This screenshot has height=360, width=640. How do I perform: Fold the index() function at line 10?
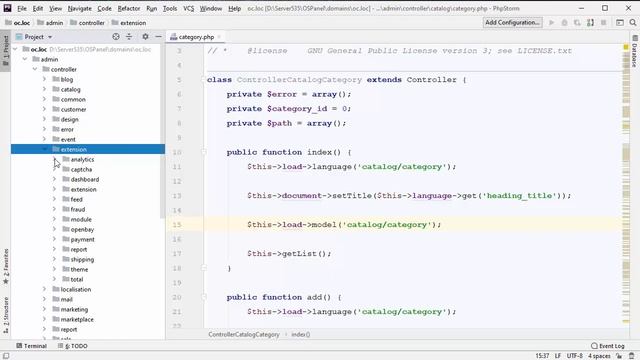[204, 152]
